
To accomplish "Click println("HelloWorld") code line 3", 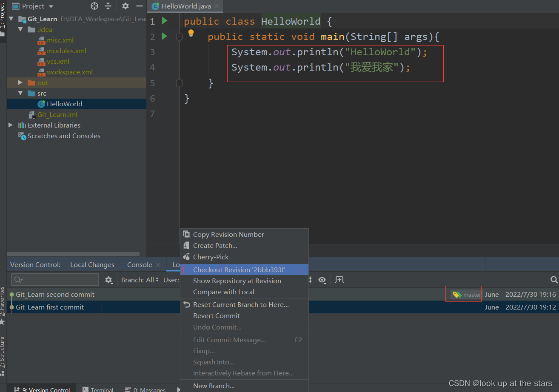I will pyautogui.click(x=329, y=52).
